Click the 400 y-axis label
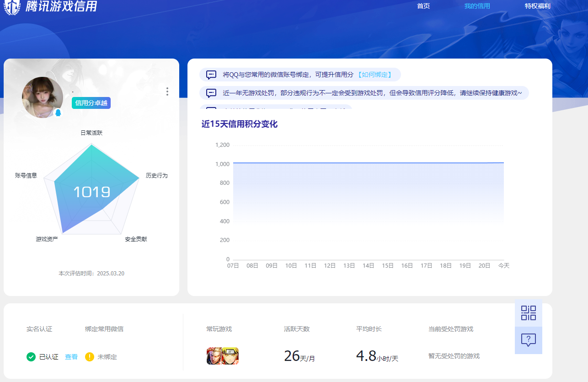The image size is (588, 382). pos(225,221)
